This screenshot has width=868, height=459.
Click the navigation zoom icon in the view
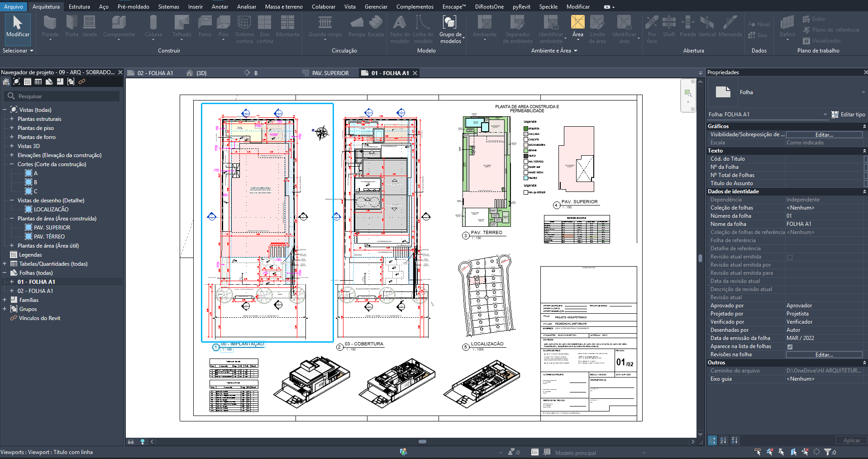(688, 93)
